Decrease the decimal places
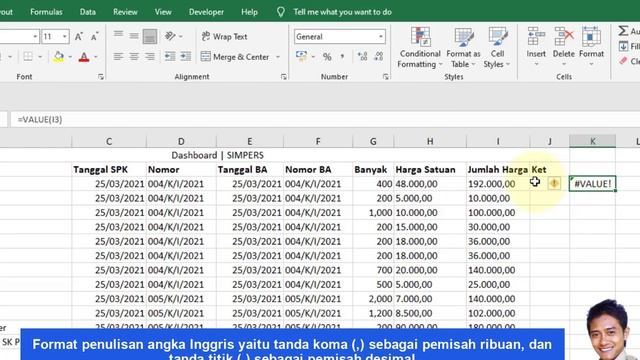Image resolution: width=640 pixels, height=360 pixels. click(379, 56)
